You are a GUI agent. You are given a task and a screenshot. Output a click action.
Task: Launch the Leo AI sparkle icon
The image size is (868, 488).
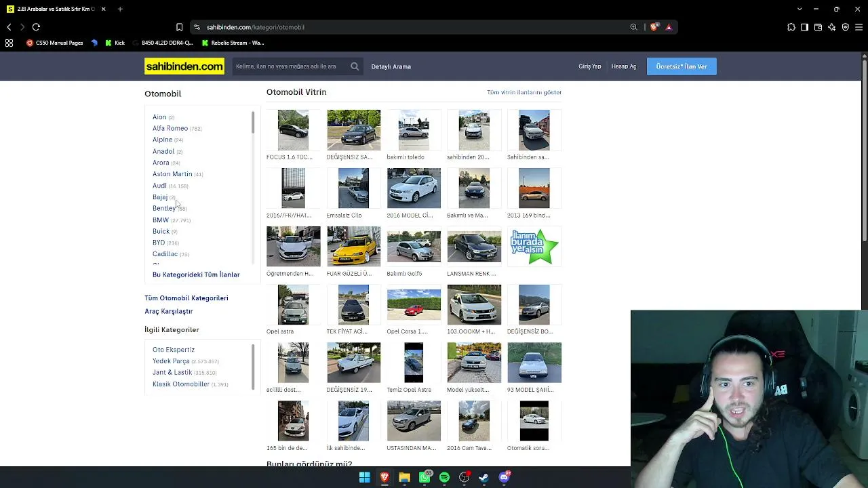[831, 27]
